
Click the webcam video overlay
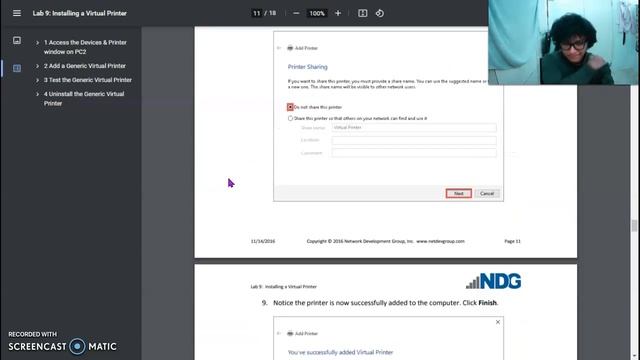563,42
